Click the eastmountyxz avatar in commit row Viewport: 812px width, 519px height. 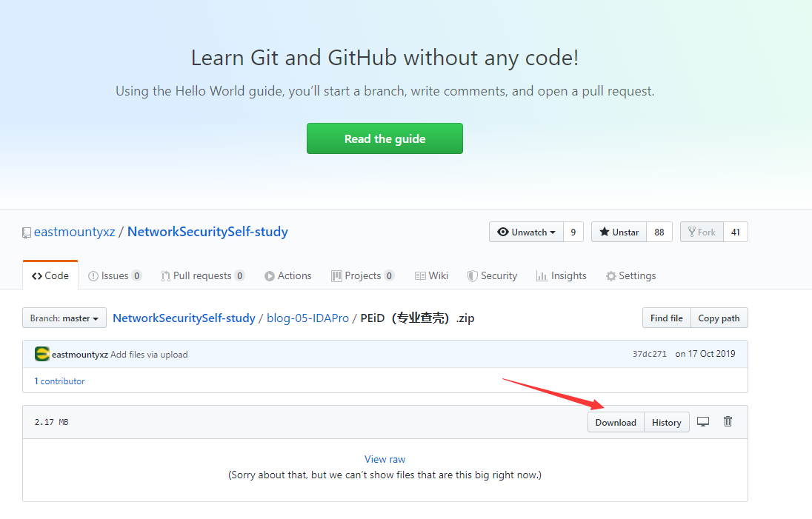[x=42, y=354]
